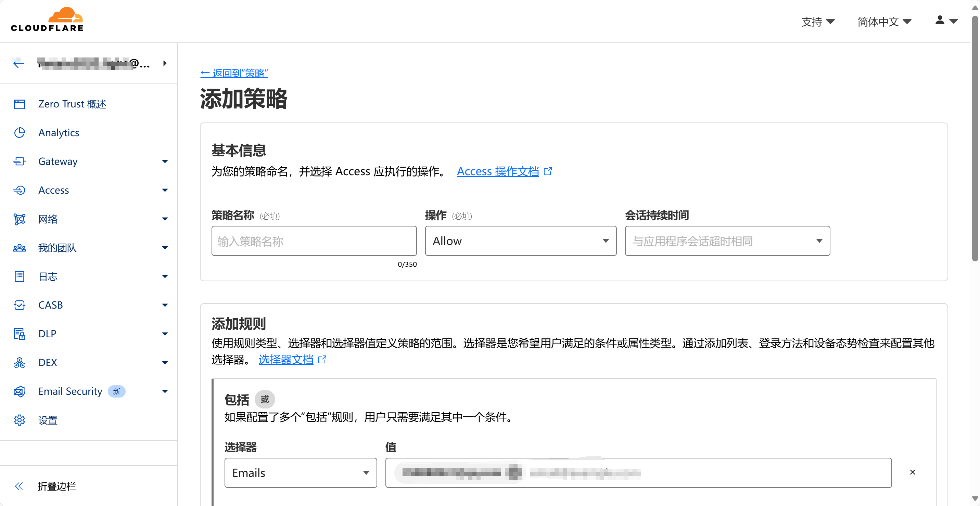Click the Email Security envelope icon
980x506 pixels.
coord(20,391)
